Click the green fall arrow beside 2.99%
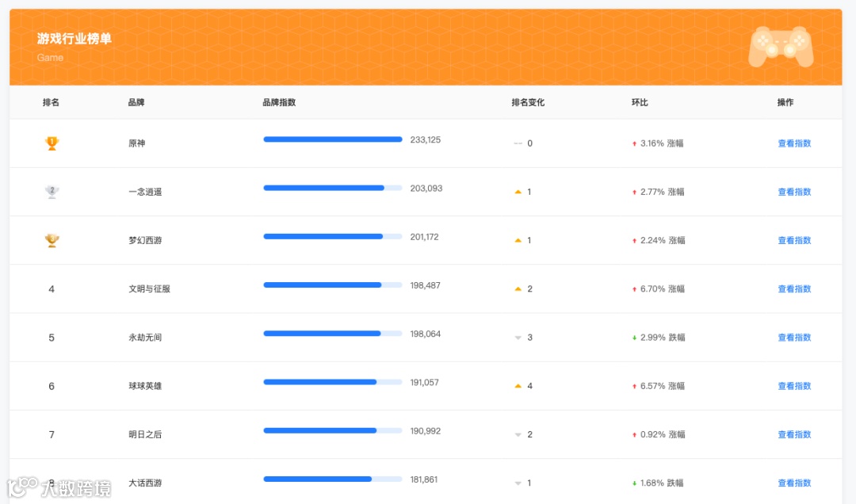Screen dimensions: 856x504 coord(634,338)
